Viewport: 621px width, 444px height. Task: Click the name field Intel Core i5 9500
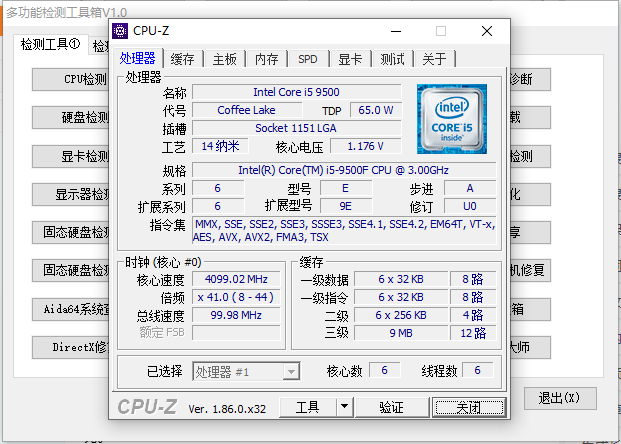click(297, 92)
